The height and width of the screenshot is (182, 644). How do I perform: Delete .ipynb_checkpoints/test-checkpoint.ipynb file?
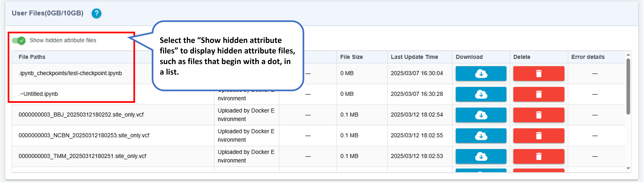[x=539, y=73]
